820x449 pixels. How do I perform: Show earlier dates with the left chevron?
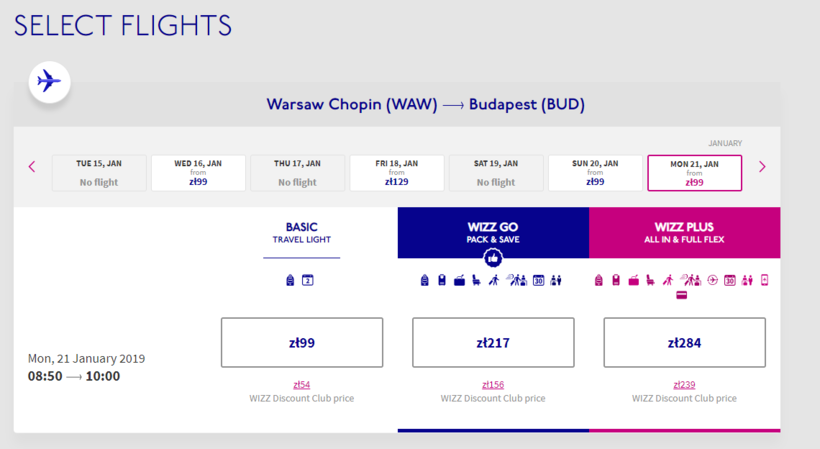[32, 167]
